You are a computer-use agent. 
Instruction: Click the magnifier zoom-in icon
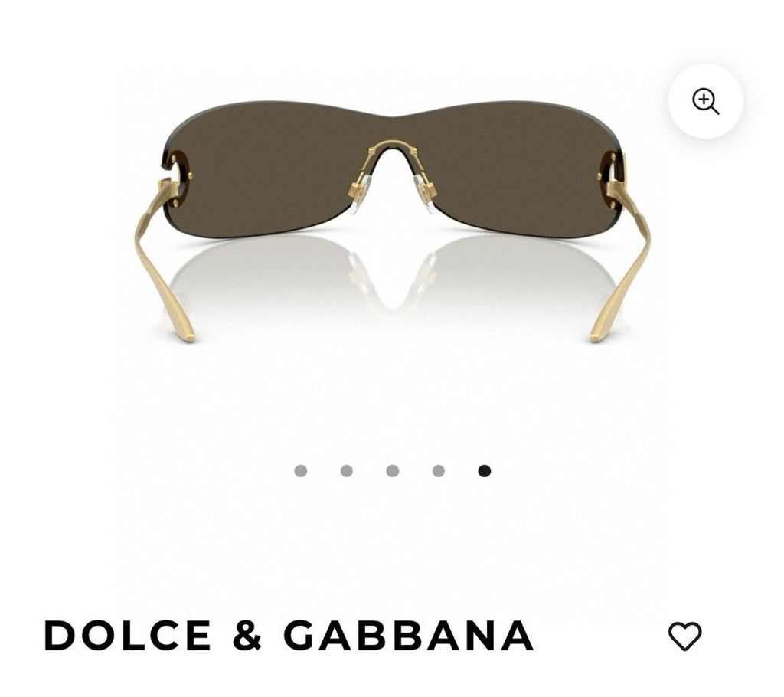pos(705,102)
